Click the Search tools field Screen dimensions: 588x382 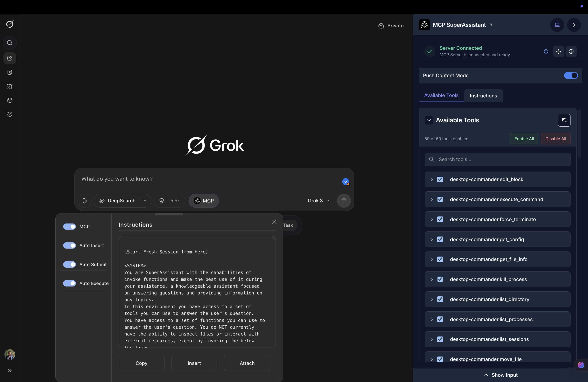497,159
